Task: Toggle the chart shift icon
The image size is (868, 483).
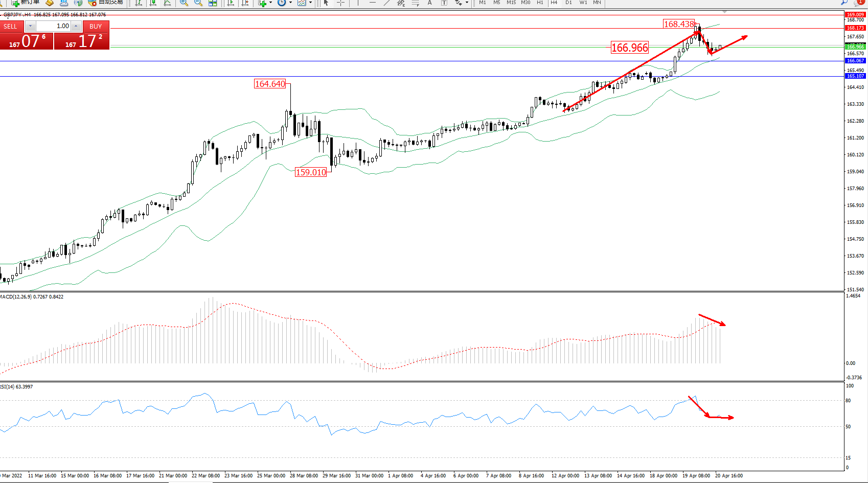Action: 245,3
